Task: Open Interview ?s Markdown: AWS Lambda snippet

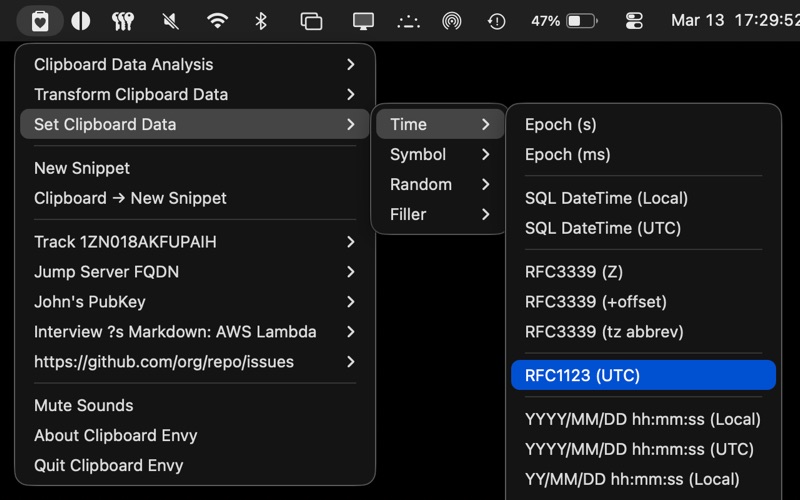Action: tap(194, 332)
